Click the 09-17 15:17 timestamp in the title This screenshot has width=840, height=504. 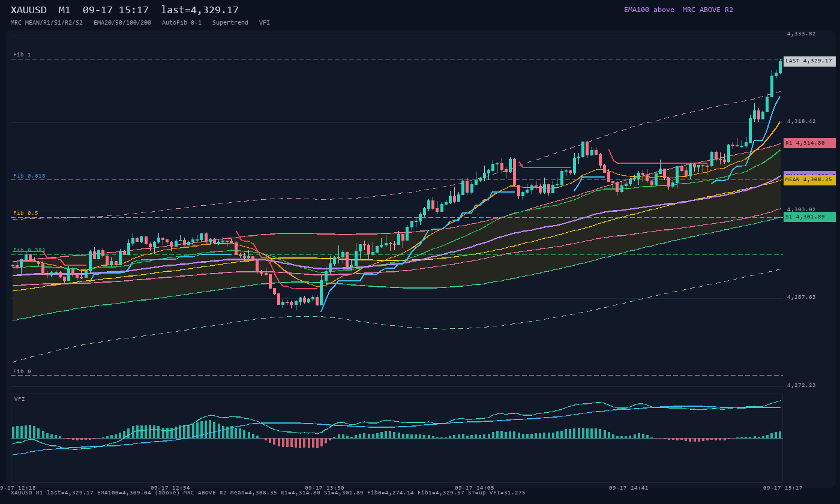(116, 10)
